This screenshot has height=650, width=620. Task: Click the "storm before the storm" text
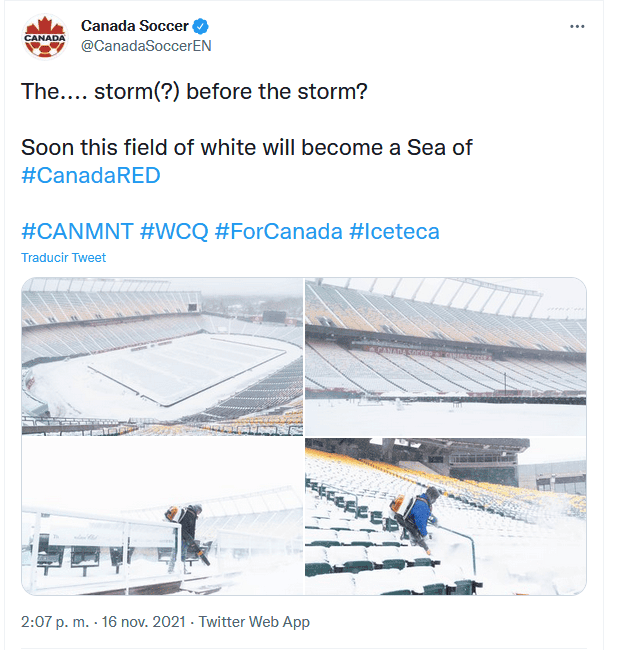(x=194, y=91)
